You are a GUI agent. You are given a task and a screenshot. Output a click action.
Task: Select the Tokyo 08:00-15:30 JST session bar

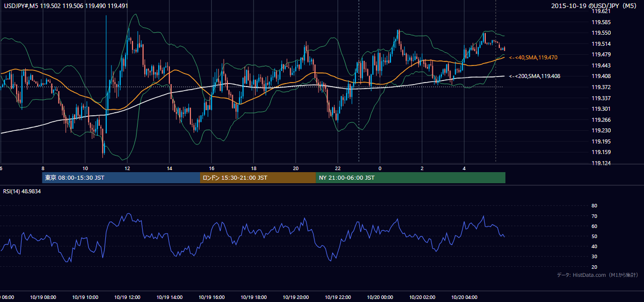pos(121,178)
